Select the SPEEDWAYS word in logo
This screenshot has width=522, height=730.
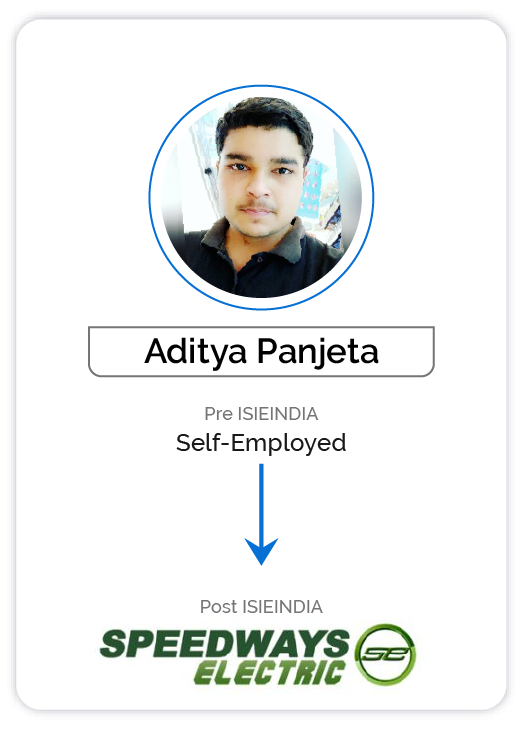click(224, 643)
